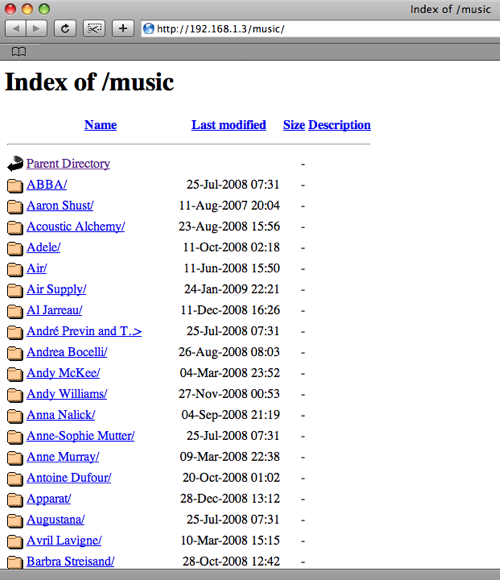500x580 pixels.
Task: Click the folder icon beside Al Jarreau/
Action: 15,311
